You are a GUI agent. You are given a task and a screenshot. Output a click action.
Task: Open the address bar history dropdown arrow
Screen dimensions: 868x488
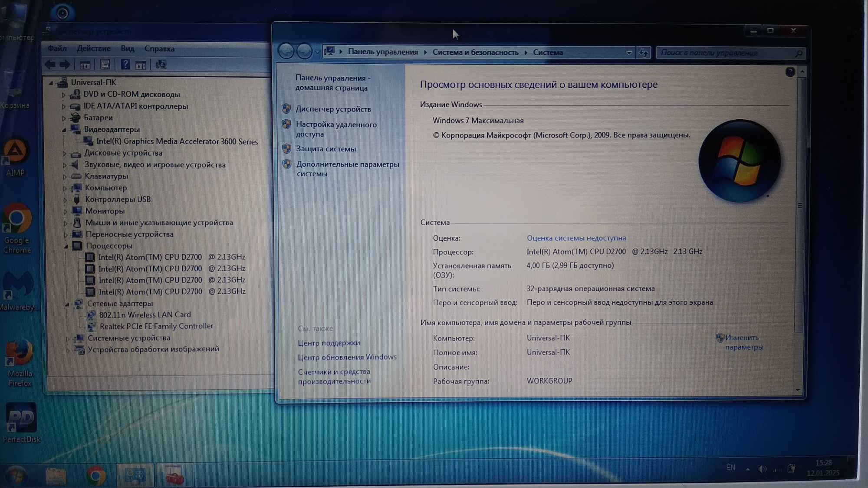coord(629,53)
